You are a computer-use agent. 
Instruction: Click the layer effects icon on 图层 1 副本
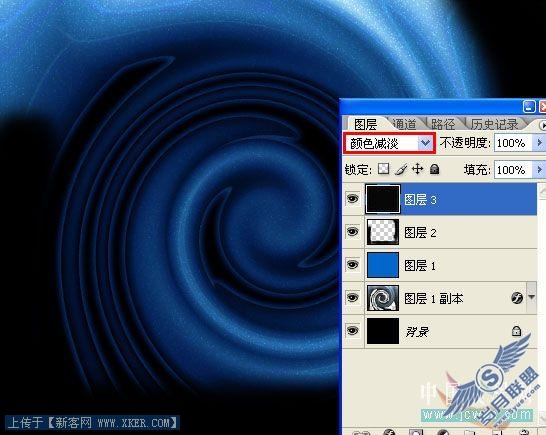(x=517, y=298)
